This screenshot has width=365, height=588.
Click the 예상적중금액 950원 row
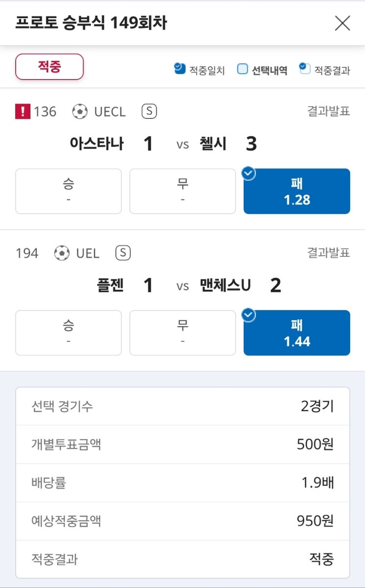pyautogui.click(x=182, y=521)
